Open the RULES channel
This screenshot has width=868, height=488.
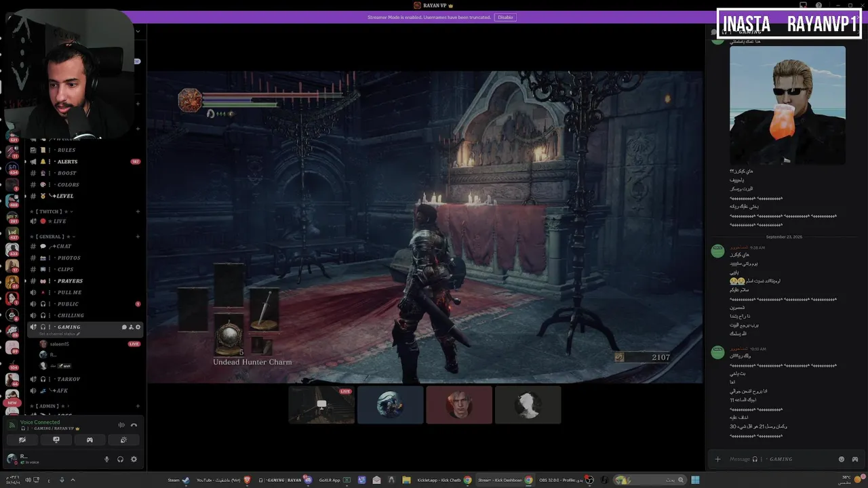[85, 150]
